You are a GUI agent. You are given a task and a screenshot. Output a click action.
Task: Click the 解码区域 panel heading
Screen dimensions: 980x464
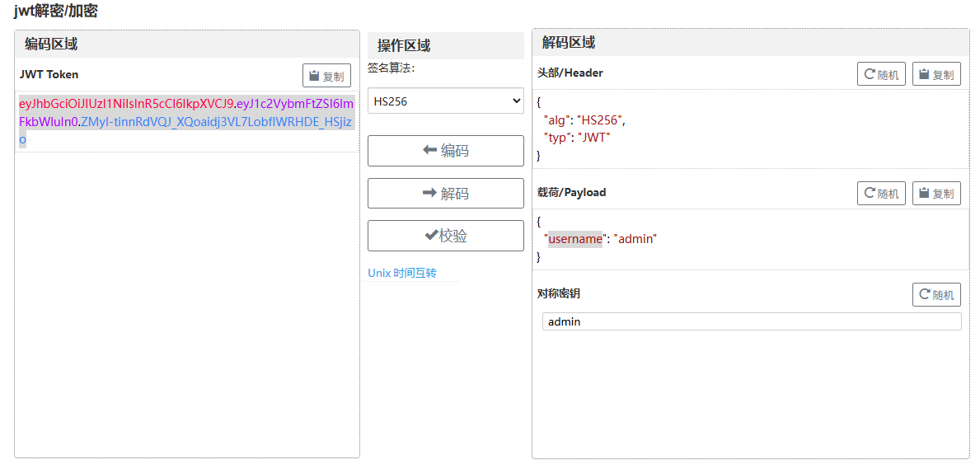pyautogui.click(x=569, y=43)
